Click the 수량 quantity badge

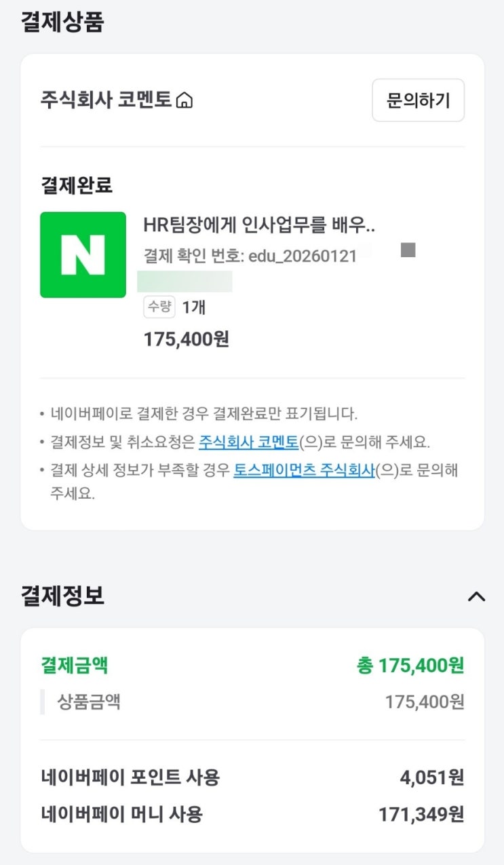pyautogui.click(x=159, y=307)
